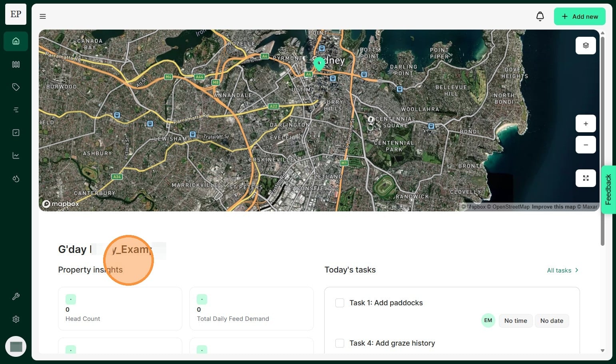Open the check-square tasks icon in sidebar

(16, 133)
